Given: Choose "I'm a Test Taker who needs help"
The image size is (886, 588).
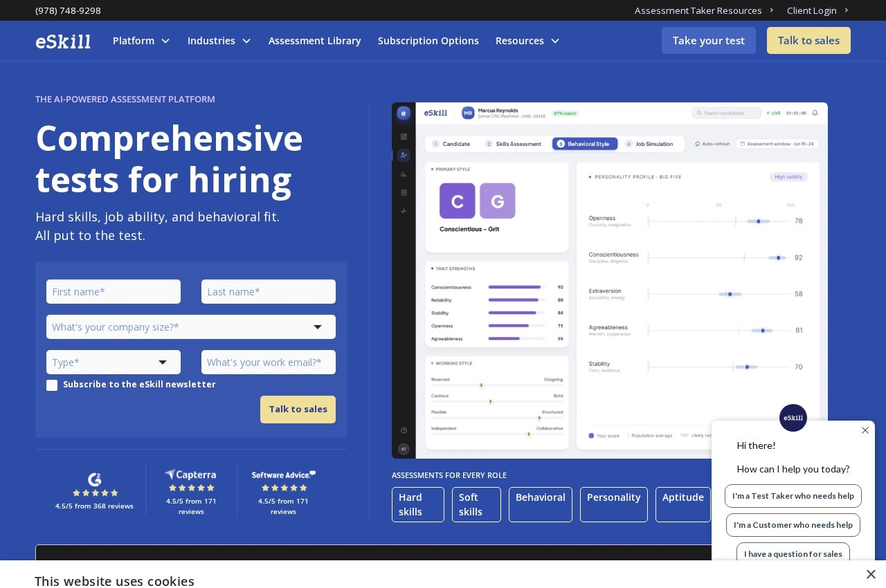Looking at the screenshot, I should point(793,496).
